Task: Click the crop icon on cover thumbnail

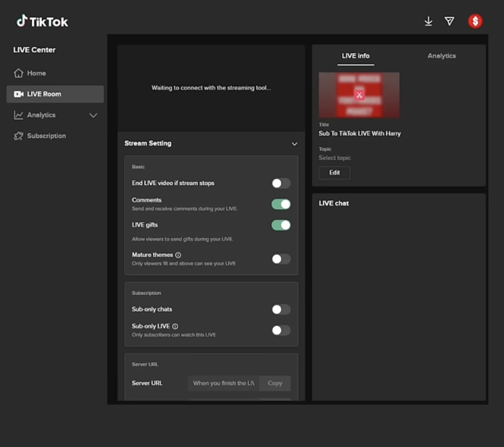Action: pyautogui.click(x=359, y=95)
